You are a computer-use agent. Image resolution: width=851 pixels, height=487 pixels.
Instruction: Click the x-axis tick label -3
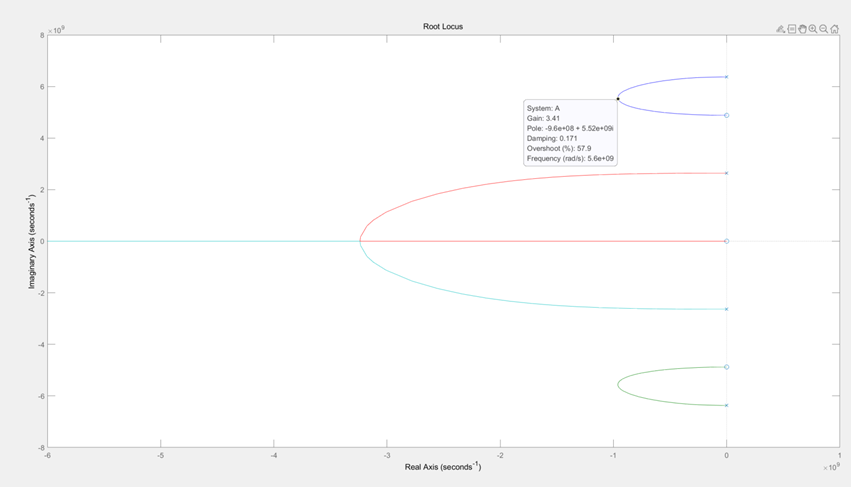(387, 456)
